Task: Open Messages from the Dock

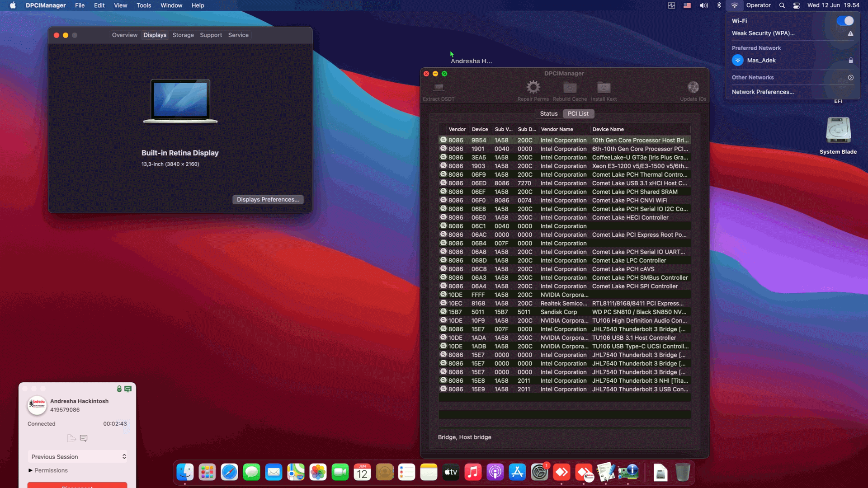Action: coord(251,472)
